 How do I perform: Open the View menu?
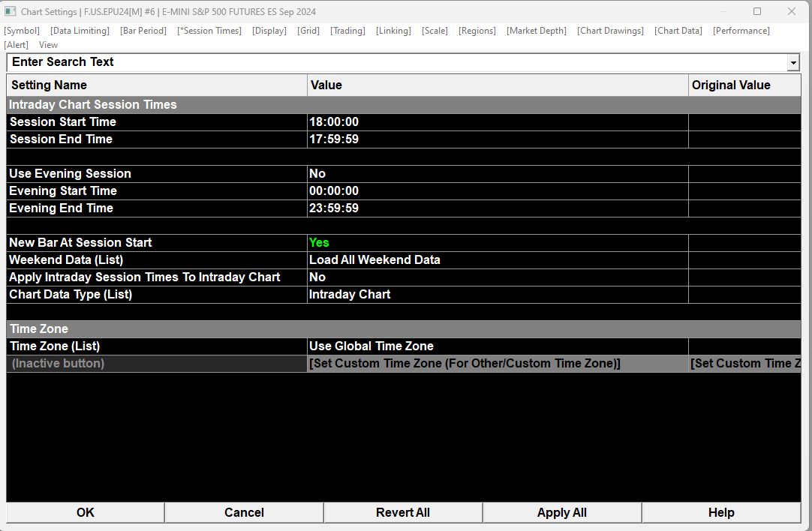click(48, 45)
